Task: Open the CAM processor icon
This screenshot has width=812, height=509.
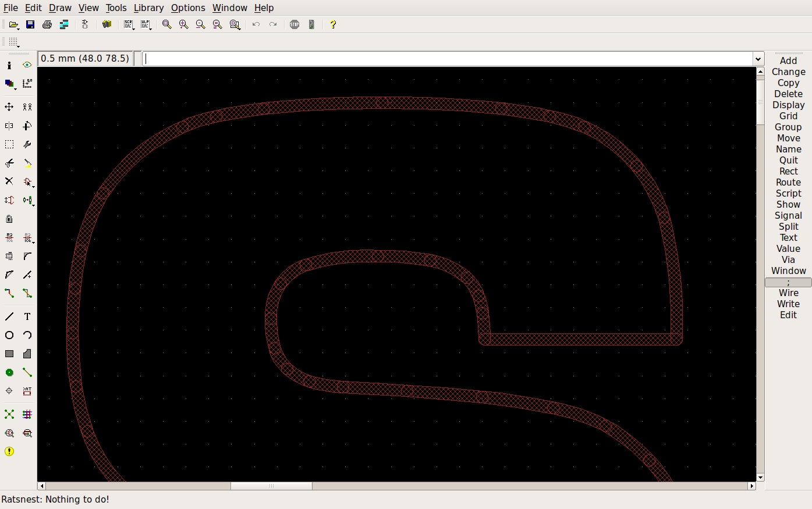Action: pos(64,24)
